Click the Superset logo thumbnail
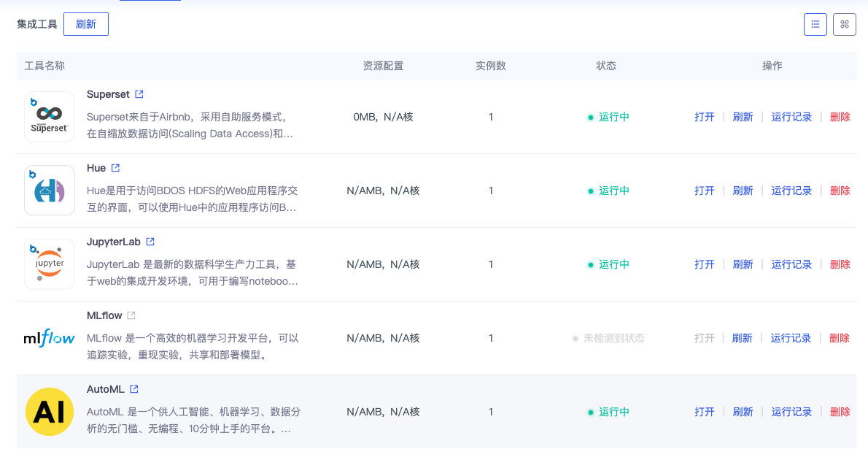This screenshot has height=476, width=868. point(50,117)
